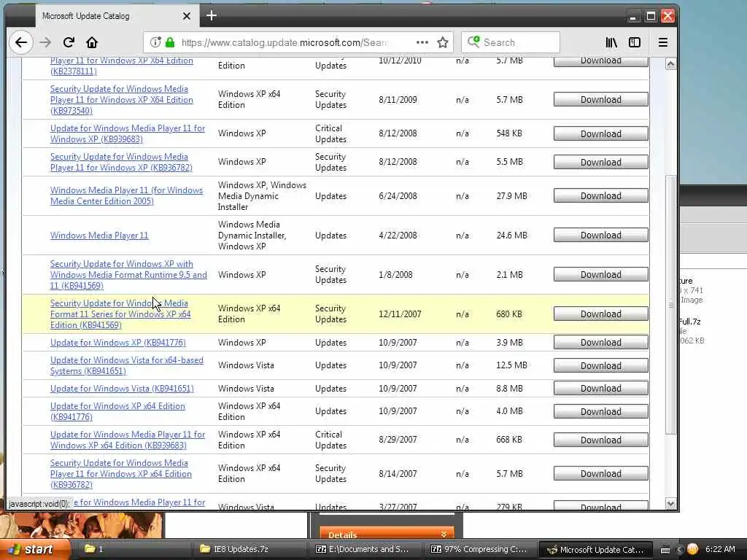The image size is (747, 560).
Task: Open highlighted Security Update Format 11 Series x64 link
Action: click(120, 314)
